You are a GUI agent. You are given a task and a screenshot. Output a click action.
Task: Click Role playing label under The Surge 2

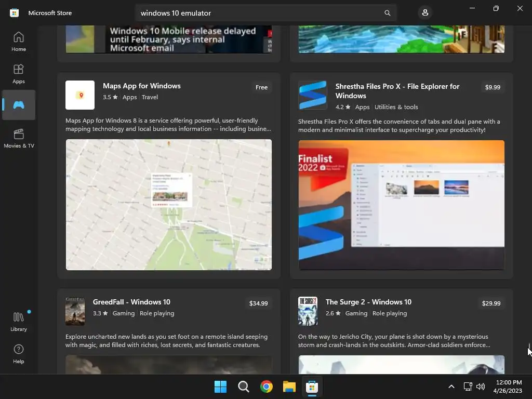390,313
